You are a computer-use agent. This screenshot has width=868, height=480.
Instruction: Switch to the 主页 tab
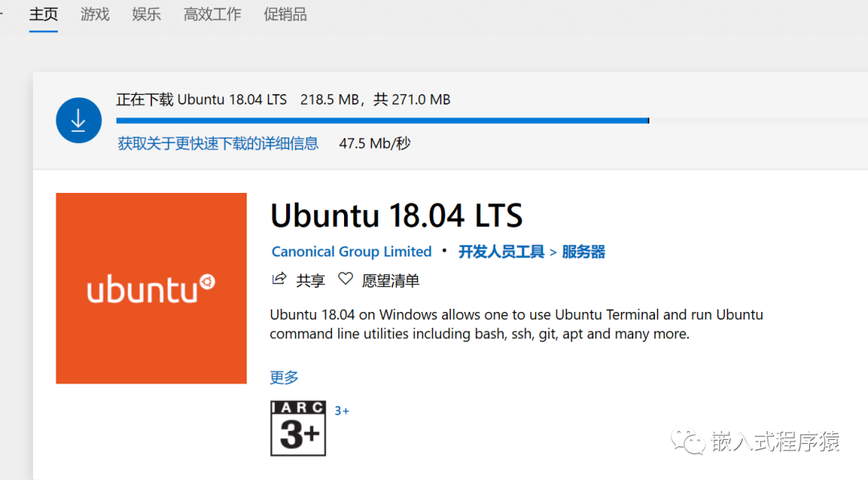pyautogui.click(x=43, y=14)
